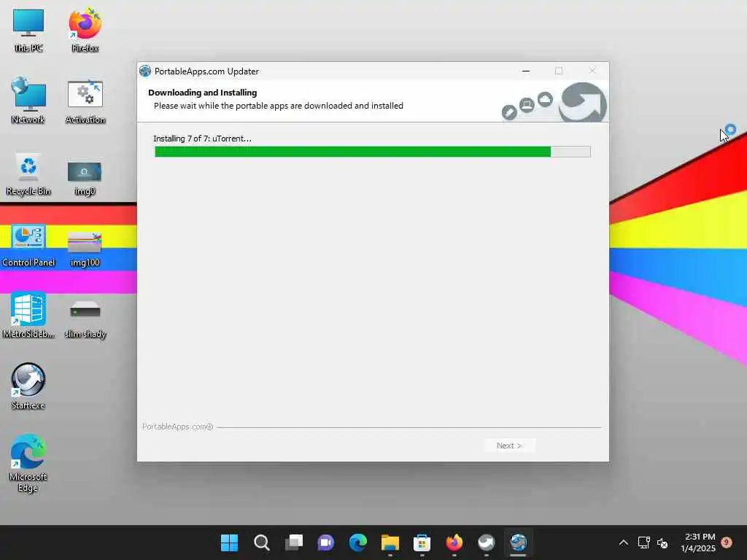Select the Network desktop icon
The height and width of the screenshot is (560, 747).
[x=28, y=101]
